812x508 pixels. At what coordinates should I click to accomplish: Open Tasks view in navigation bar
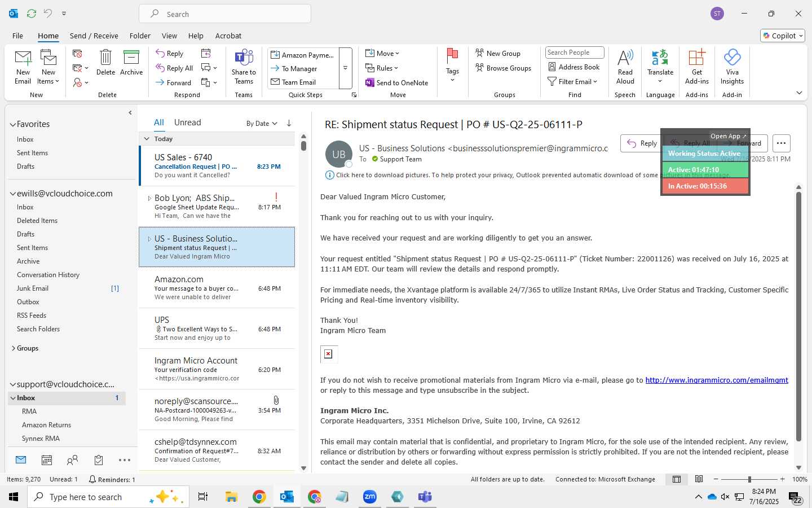99,460
